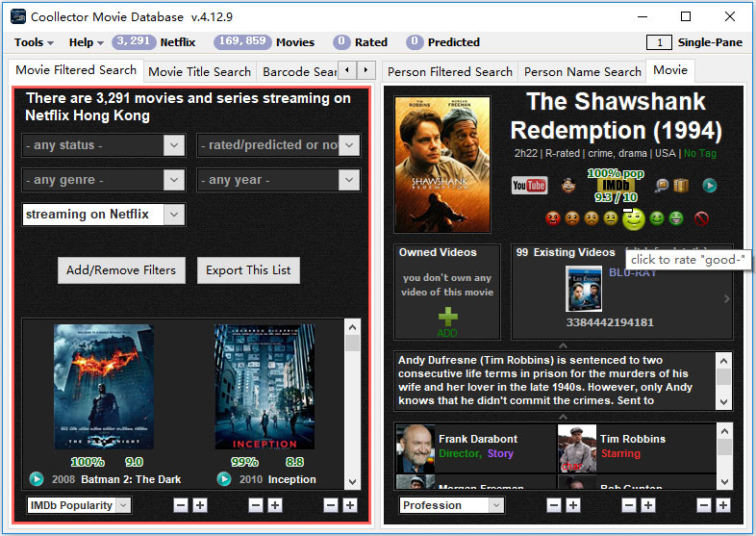Open Tim Robbins person entry

click(637, 447)
